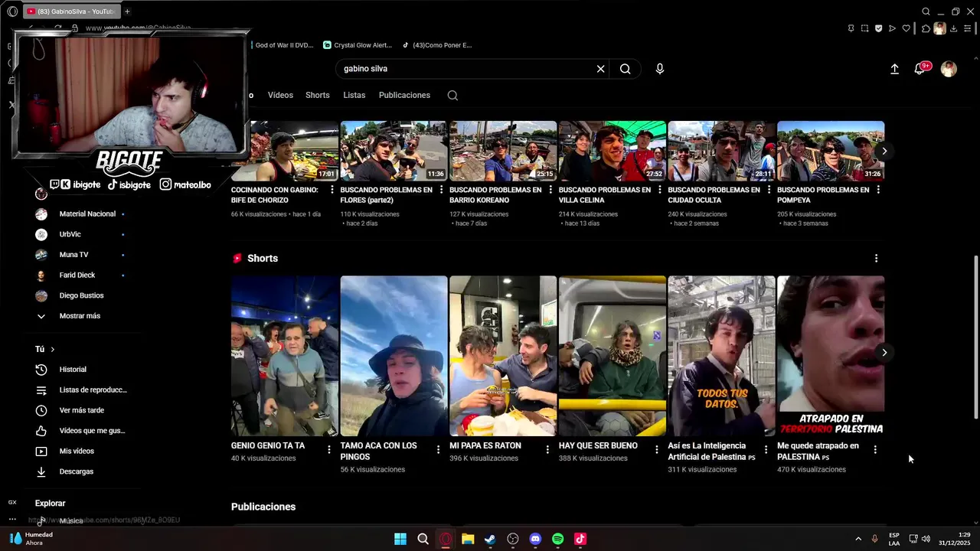Image resolution: width=980 pixels, height=551 pixels.
Task: Take a snapshot with the browser capture icon
Action: click(864, 28)
